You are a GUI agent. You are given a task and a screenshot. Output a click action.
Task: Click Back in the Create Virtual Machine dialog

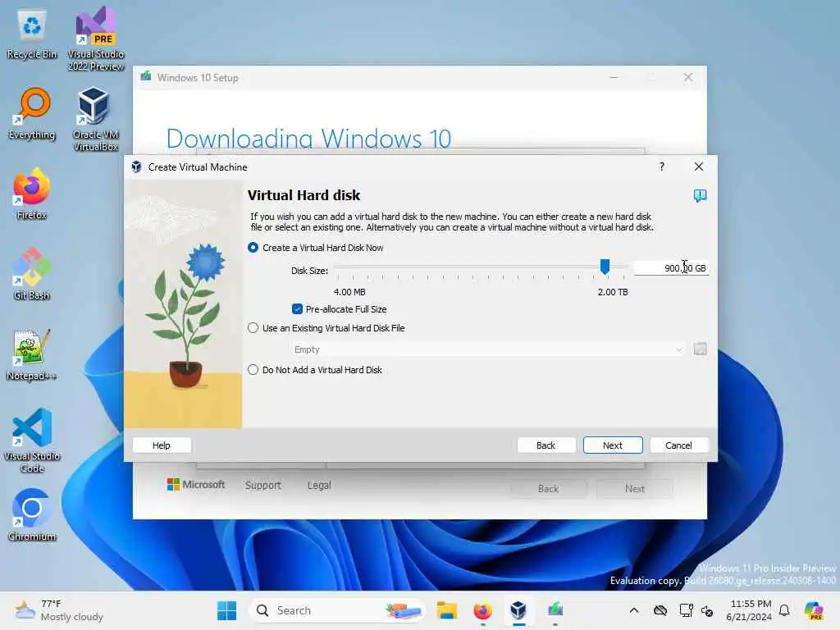tap(546, 445)
